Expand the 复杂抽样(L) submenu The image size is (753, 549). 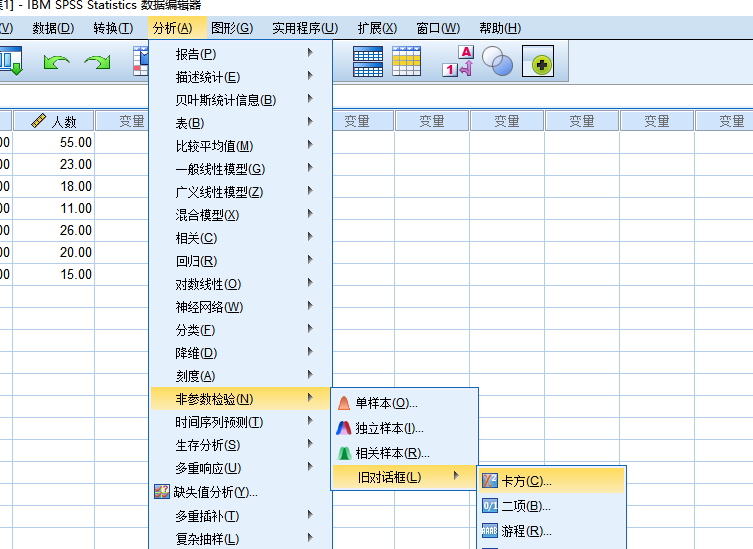tap(241, 539)
